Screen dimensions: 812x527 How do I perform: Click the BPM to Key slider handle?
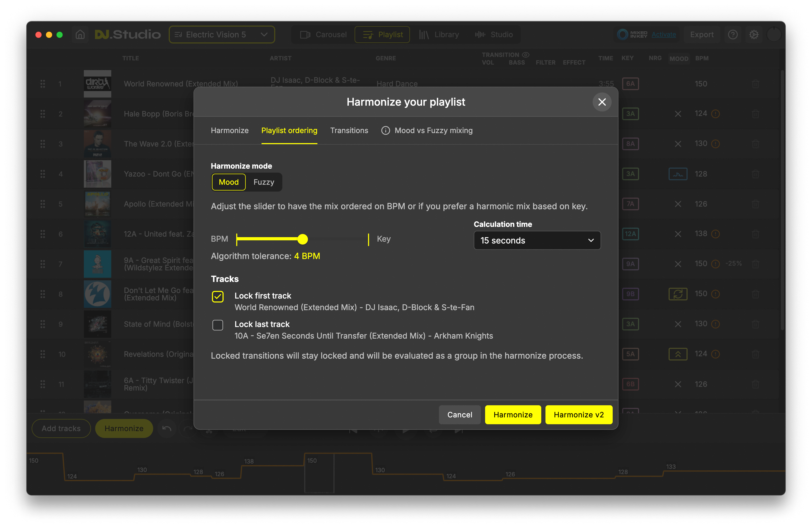click(302, 240)
